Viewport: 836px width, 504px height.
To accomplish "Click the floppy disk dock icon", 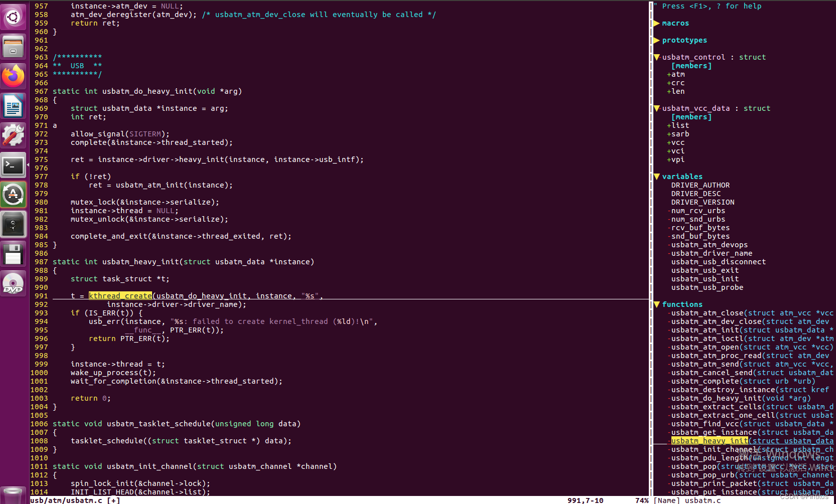I will coord(13,254).
